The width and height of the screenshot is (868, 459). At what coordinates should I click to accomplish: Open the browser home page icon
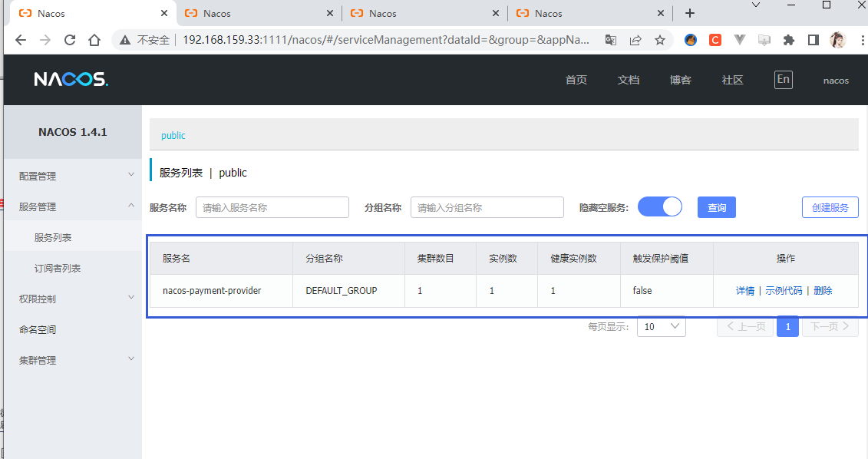(x=94, y=40)
